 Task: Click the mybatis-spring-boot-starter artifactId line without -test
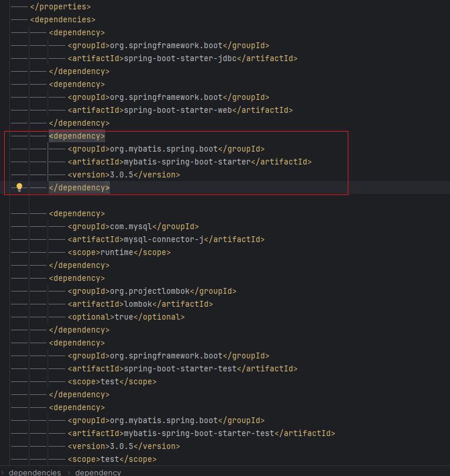pos(190,162)
